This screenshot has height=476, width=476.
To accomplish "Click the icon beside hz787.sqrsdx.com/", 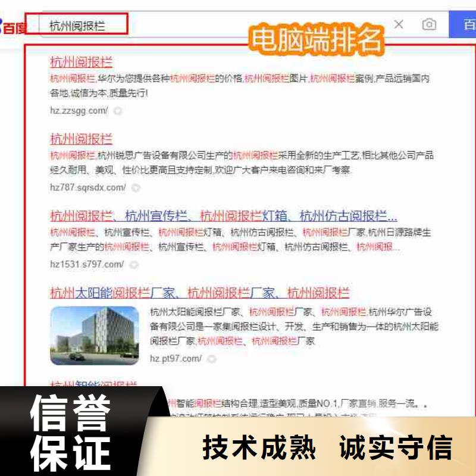I will [x=136, y=188].
